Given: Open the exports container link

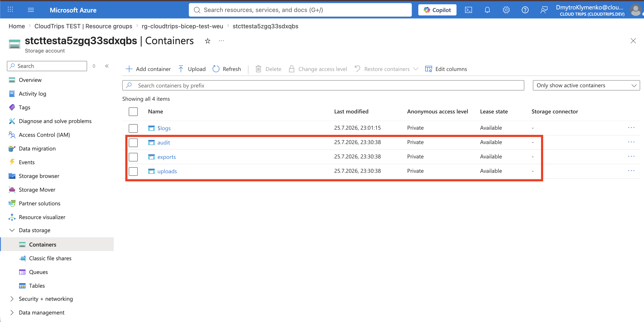Looking at the screenshot, I should [166, 157].
